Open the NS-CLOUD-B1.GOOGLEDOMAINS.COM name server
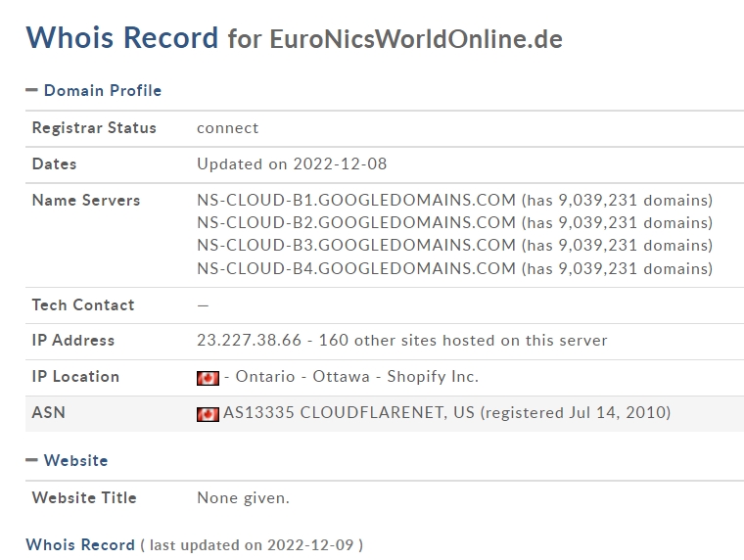Screen dimensions: 744x560 click(356, 200)
